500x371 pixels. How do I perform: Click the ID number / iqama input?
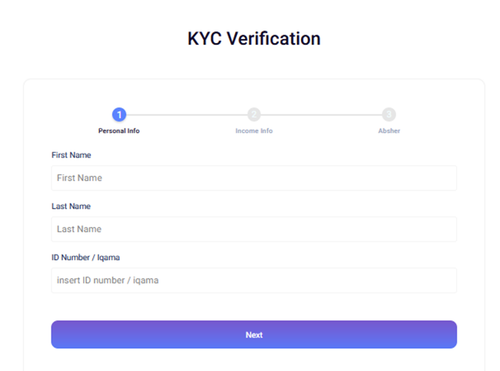coord(254,280)
